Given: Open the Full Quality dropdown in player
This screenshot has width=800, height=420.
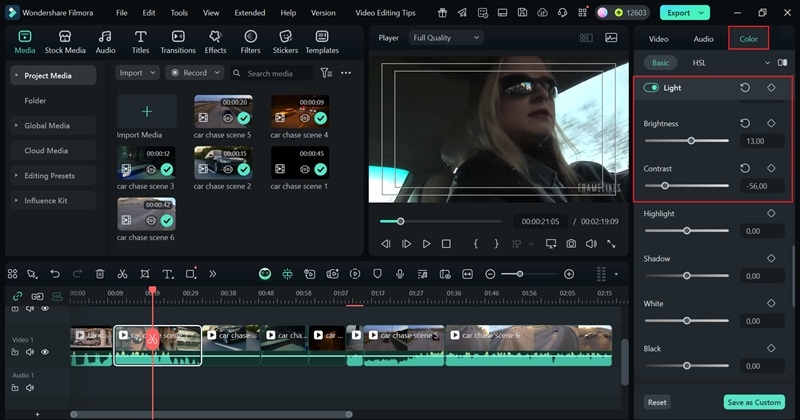Looking at the screenshot, I should tap(445, 38).
